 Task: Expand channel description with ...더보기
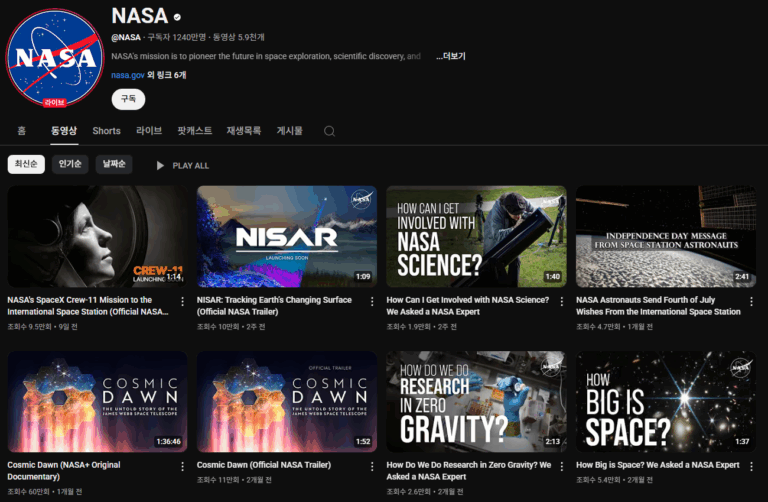pos(450,56)
